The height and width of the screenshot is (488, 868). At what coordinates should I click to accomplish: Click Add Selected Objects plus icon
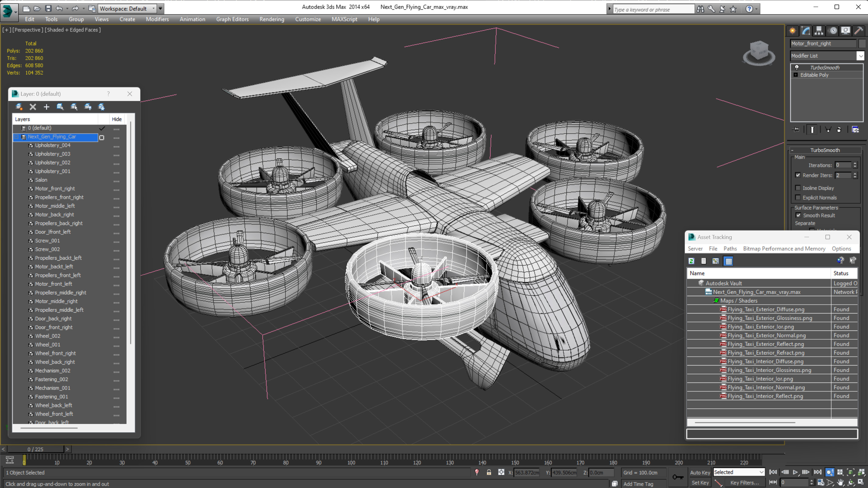[x=47, y=107]
